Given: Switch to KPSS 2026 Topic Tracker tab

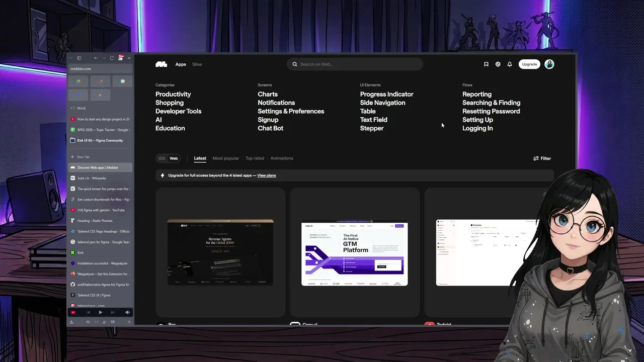Looking at the screenshot, I should (100, 130).
